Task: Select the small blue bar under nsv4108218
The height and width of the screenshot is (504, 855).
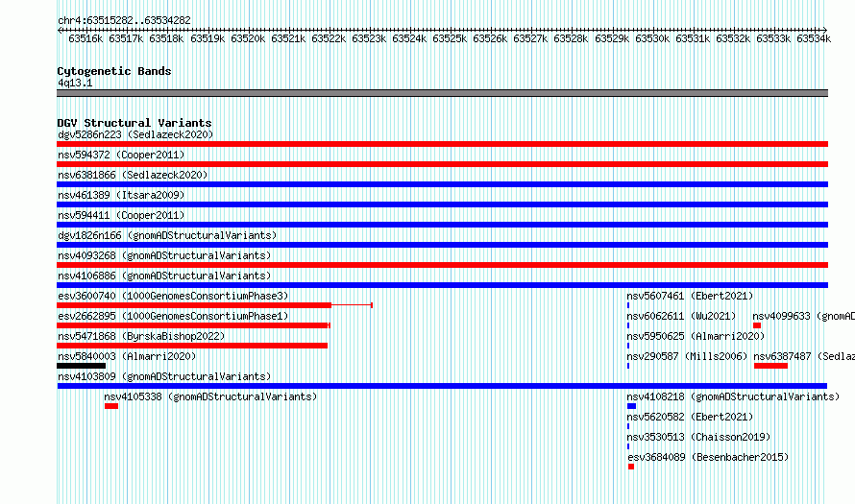Action: pos(631,406)
